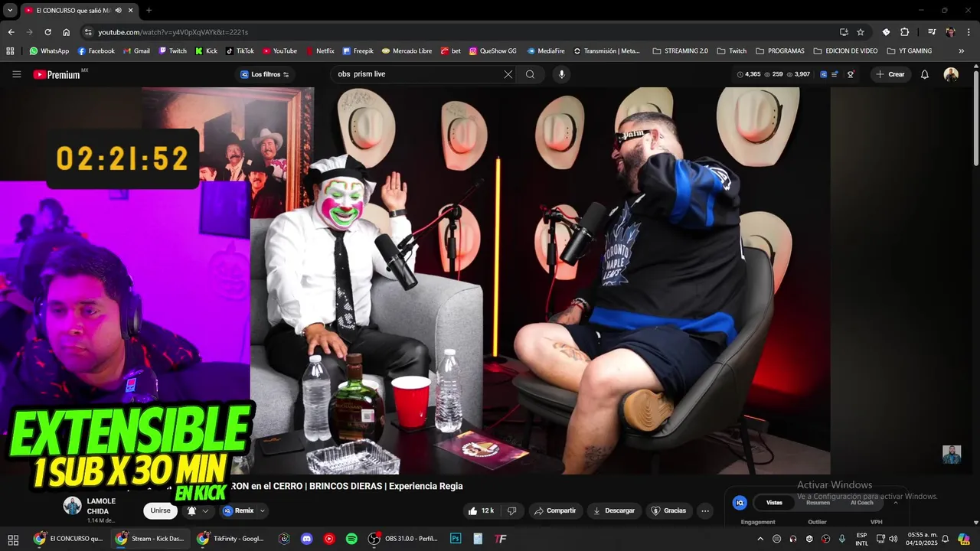Click the Crear button
Screen dimensions: 980x551
coord(890,74)
